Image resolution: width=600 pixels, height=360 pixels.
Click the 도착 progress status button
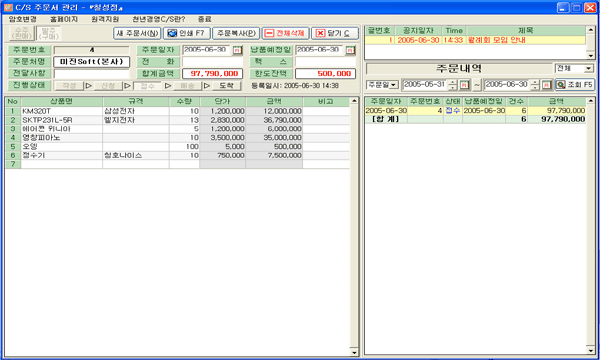click(227, 86)
